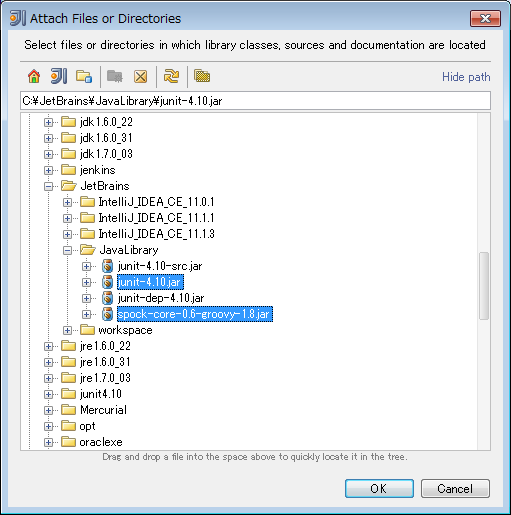Jump to IntelliJ project directory icon
The image size is (511, 515).
(59, 76)
